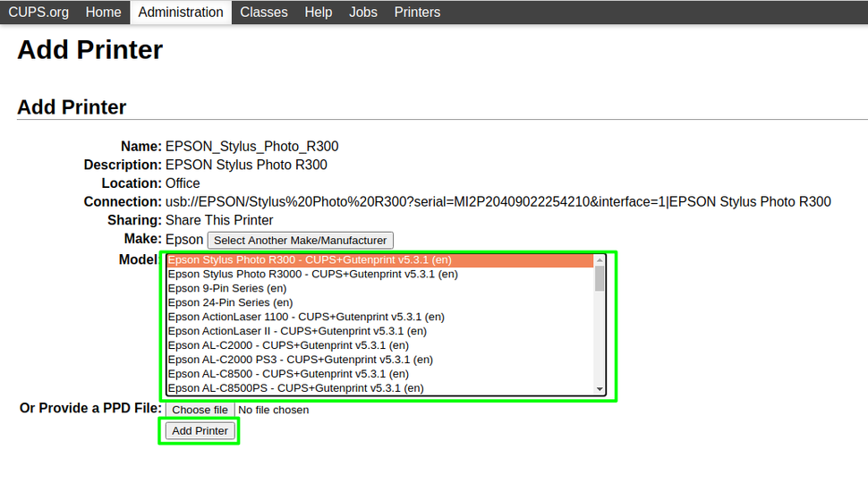Open the Printers tab
Screen dimensions: 868x484
pyautogui.click(x=417, y=13)
